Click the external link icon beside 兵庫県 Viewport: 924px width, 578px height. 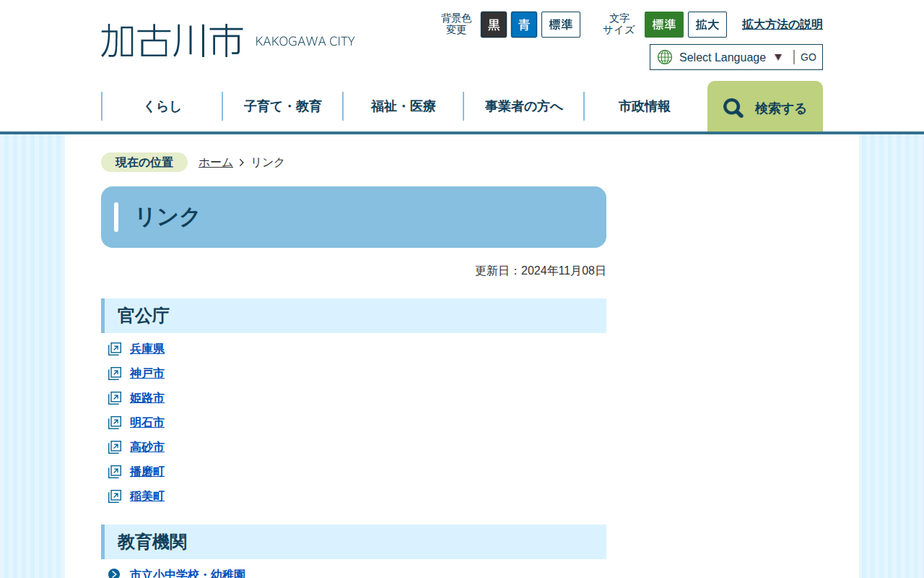[x=115, y=349]
